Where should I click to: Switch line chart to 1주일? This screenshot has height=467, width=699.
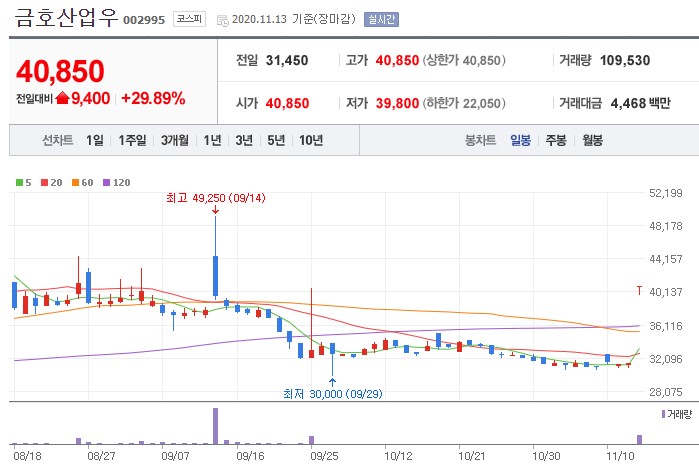tap(132, 140)
